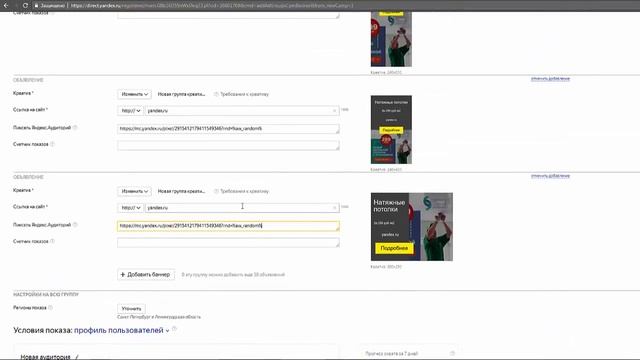Open Требования к креативу link in bottom ad
The height and width of the screenshot is (360, 640).
pos(244,191)
